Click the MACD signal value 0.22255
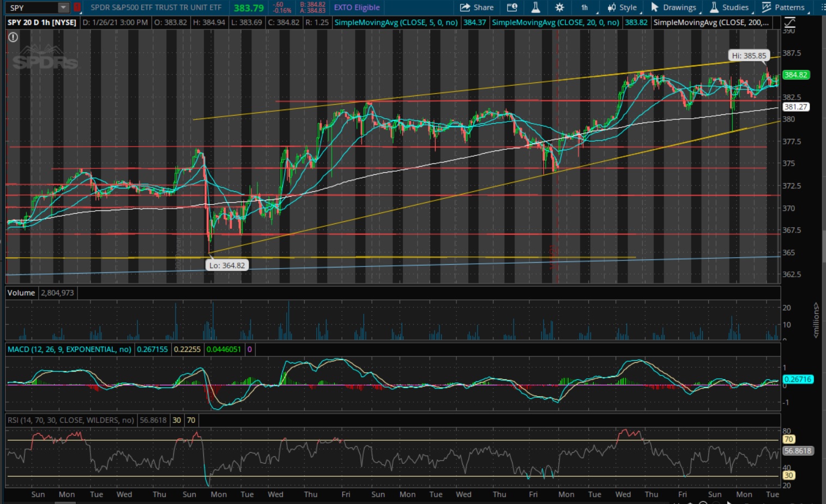Image resolution: width=826 pixels, height=504 pixels. click(x=187, y=349)
